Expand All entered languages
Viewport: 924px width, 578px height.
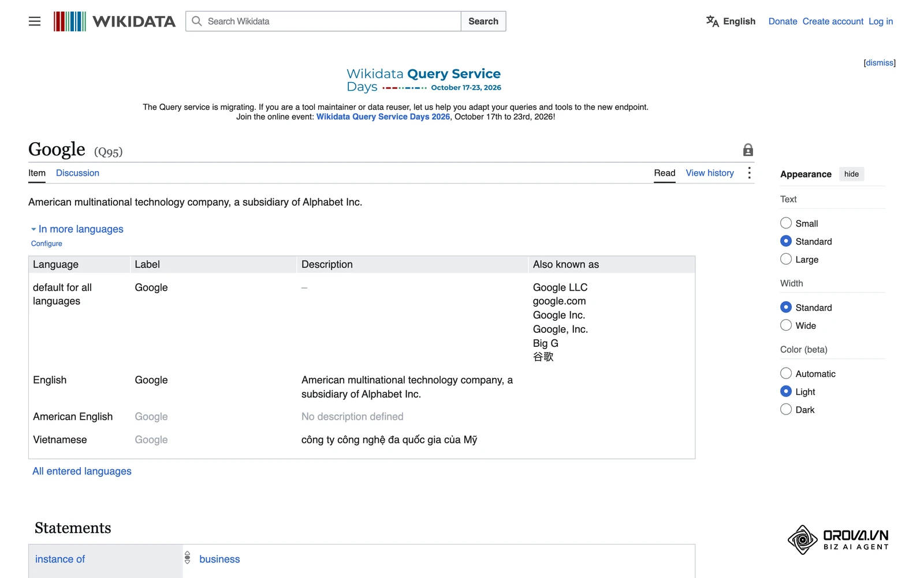pos(82,471)
